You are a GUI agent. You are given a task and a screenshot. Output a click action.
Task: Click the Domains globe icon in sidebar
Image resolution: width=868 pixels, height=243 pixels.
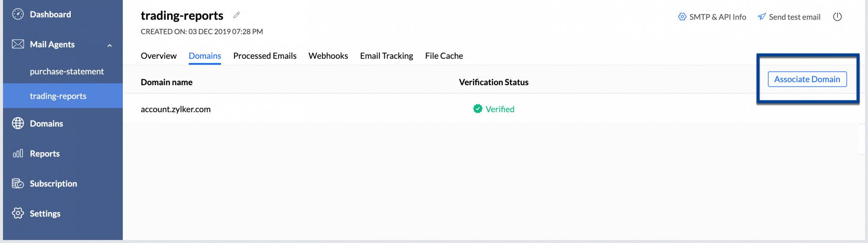(18, 123)
